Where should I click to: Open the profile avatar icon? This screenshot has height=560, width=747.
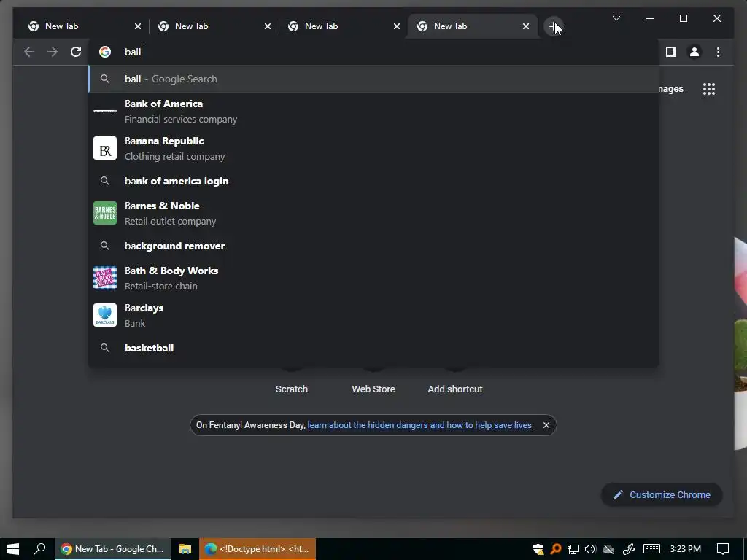694,52
